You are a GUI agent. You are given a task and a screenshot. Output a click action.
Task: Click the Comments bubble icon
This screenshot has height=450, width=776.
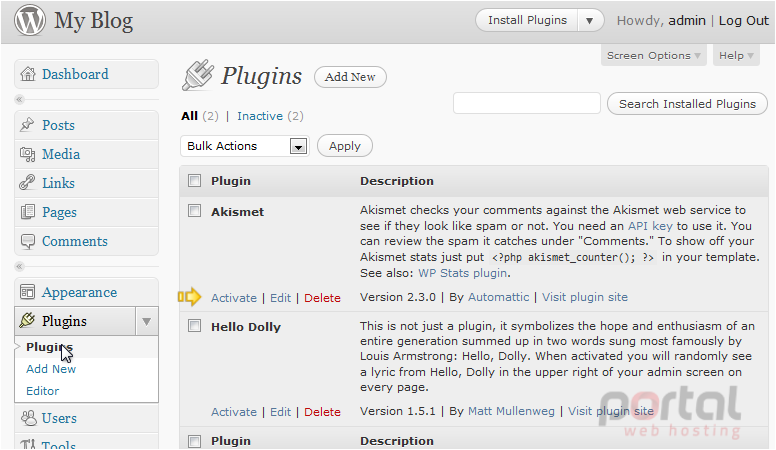[x=28, y=241]
